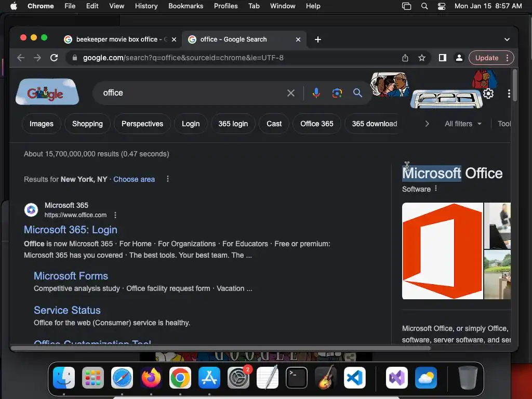
Task: Open the Profiles menu
Action: point(225,6)
